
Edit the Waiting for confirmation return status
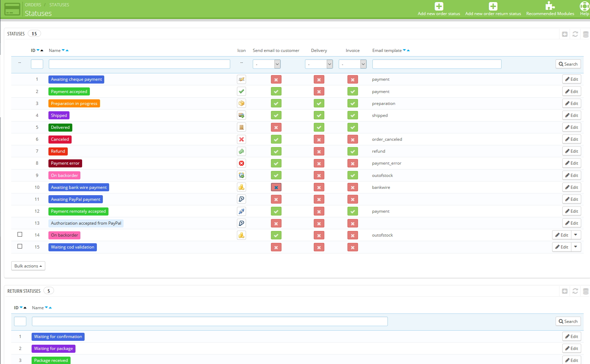click(x=572, y=336)
